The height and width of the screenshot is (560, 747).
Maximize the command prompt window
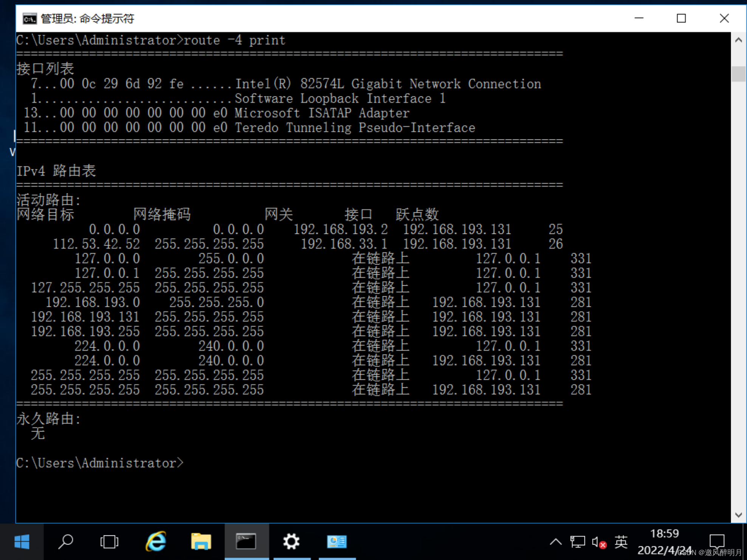[681, 19]
